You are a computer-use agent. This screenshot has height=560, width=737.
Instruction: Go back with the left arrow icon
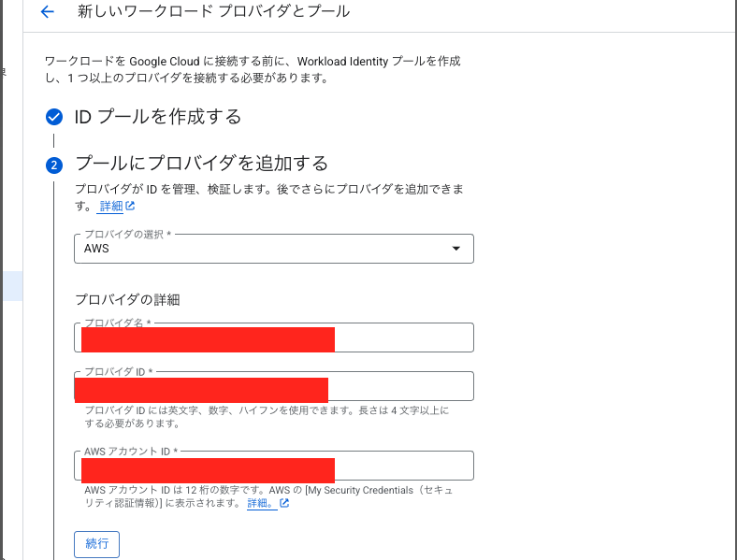click(48, 11)
